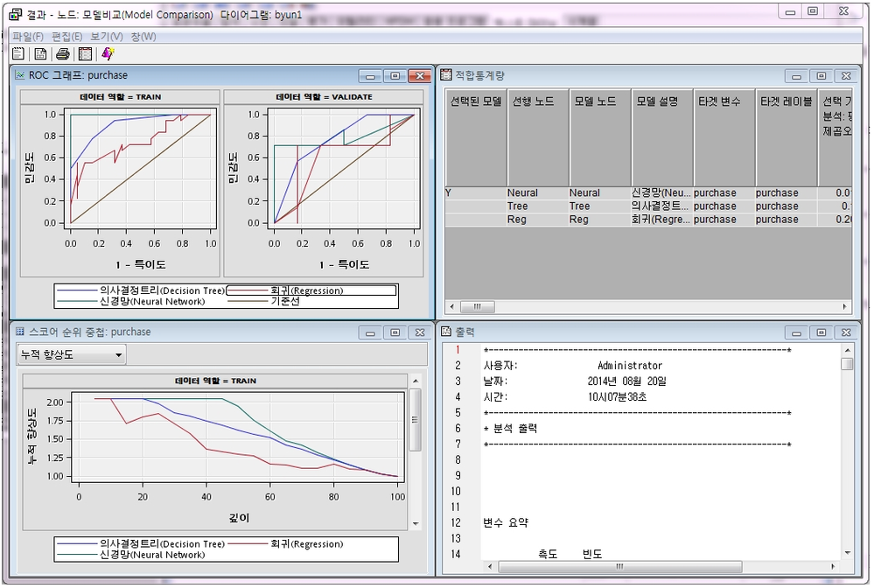Viewport: 874px width, 588px height.
Task: Close the ROC 그래프 purchase window
Action: 421,76
